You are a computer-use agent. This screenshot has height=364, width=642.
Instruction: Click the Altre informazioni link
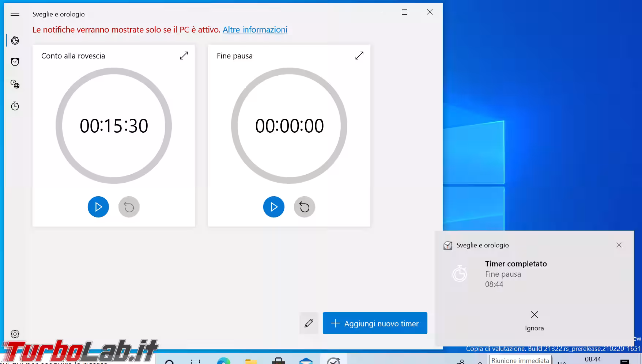[x=255, y=30]
